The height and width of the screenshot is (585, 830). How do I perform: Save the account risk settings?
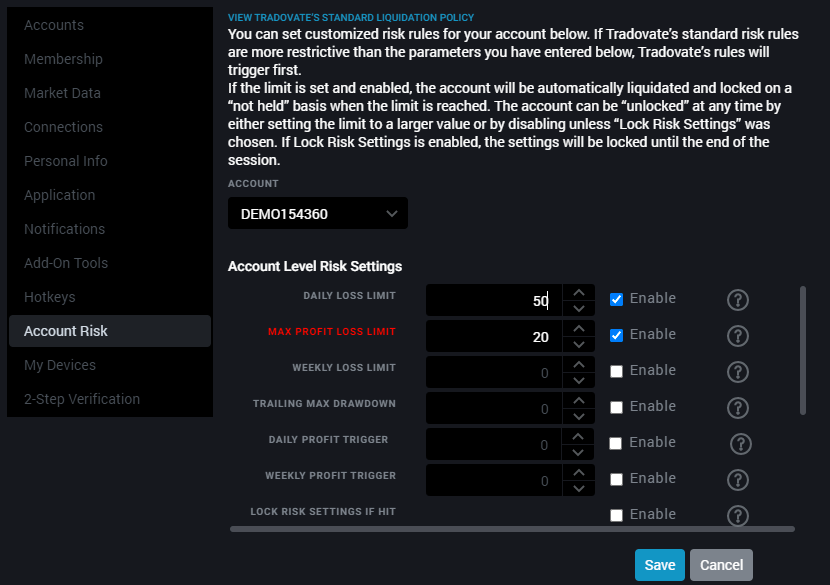(659, 565)
